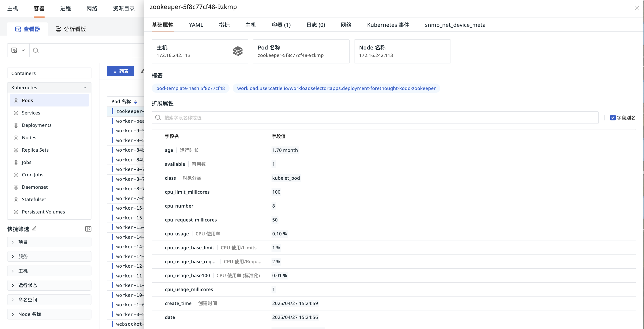Click the 0.10 % cpu_usage value
The width and height of the screenshot is (644, 329).
point(279,234)
